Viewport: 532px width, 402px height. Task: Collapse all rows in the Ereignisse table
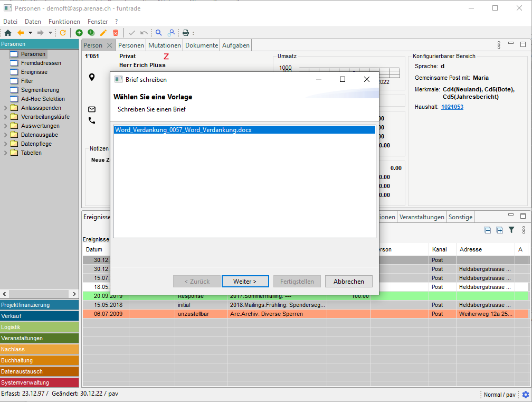488,230
